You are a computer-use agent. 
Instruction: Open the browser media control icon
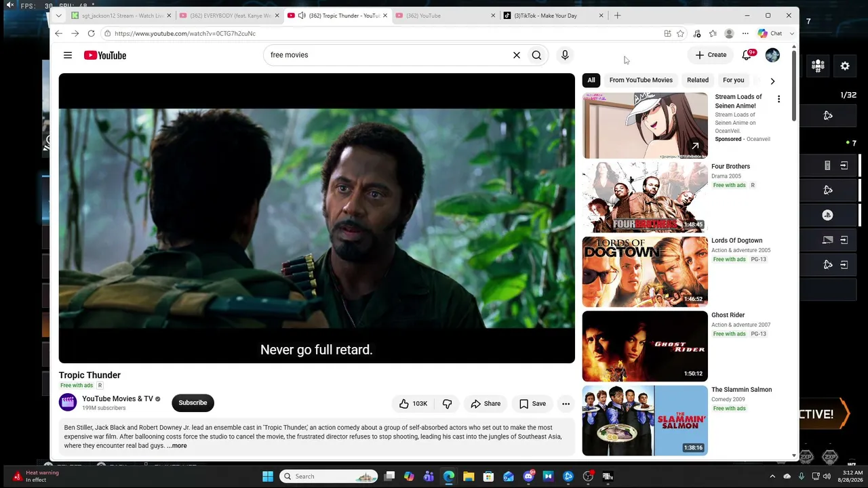tap(696, 33)
